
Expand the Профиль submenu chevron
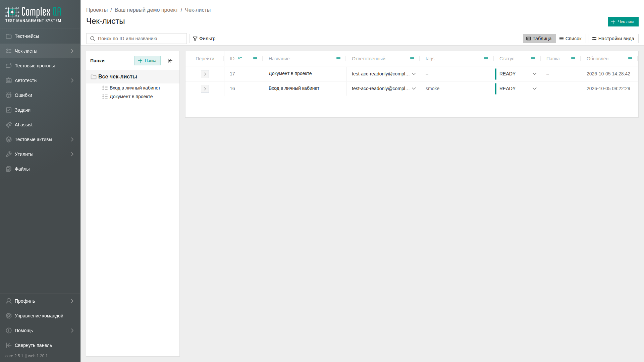click(72, 301)
